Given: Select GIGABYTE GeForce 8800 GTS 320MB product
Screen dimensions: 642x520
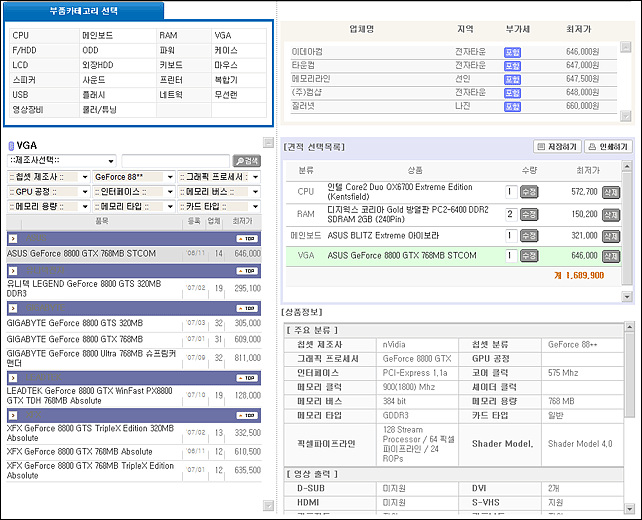Looking at the screenshot, I should tap(75, 323).
